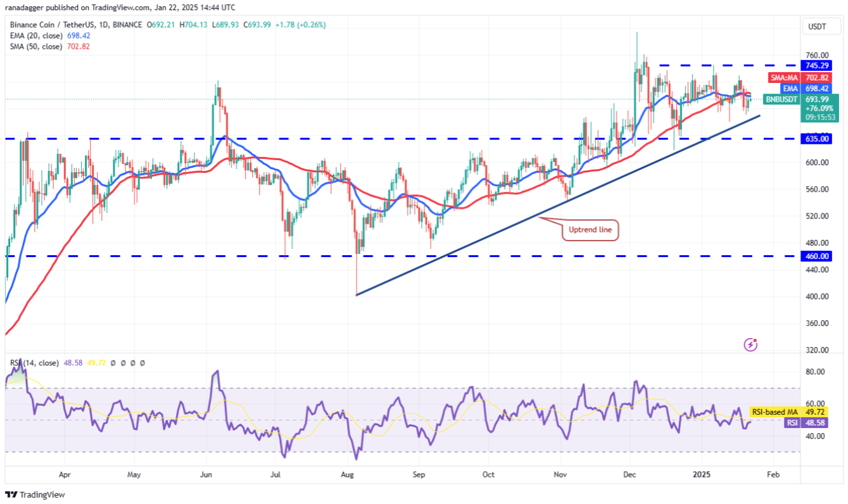This screenshot has height=504, width=848.
Task: Click the SMA legend value 702.82
Action: 79,46
